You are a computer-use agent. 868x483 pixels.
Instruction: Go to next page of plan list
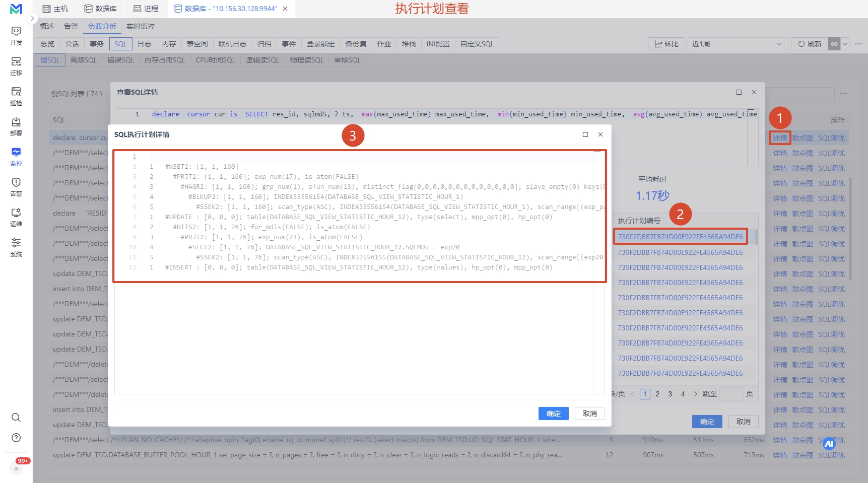coord(696,394)
